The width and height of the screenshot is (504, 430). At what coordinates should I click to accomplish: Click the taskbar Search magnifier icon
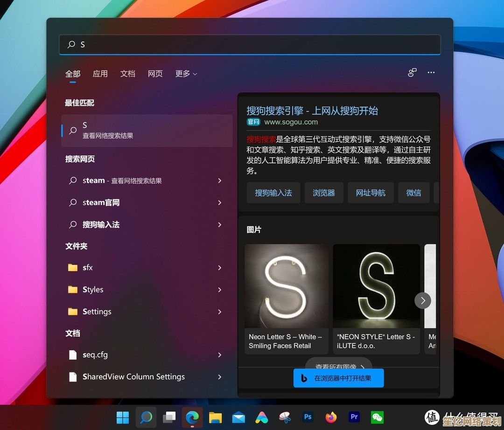pyautogui.click(x=146, y=417)
